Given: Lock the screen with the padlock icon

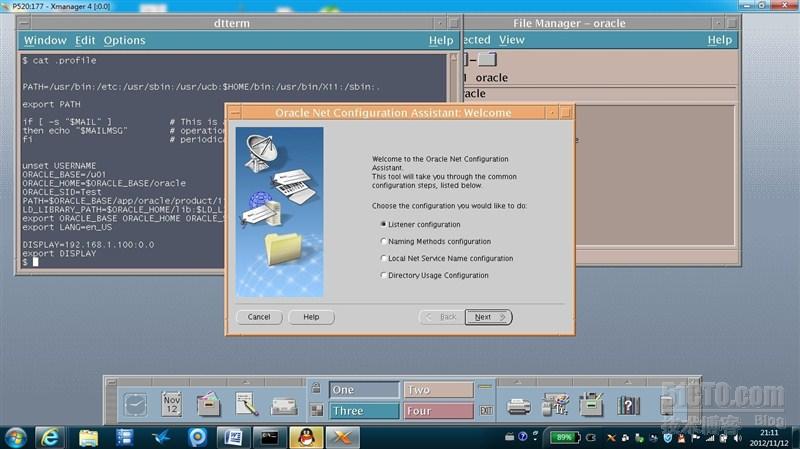Looking at the screenshot, I should [316, 389].
